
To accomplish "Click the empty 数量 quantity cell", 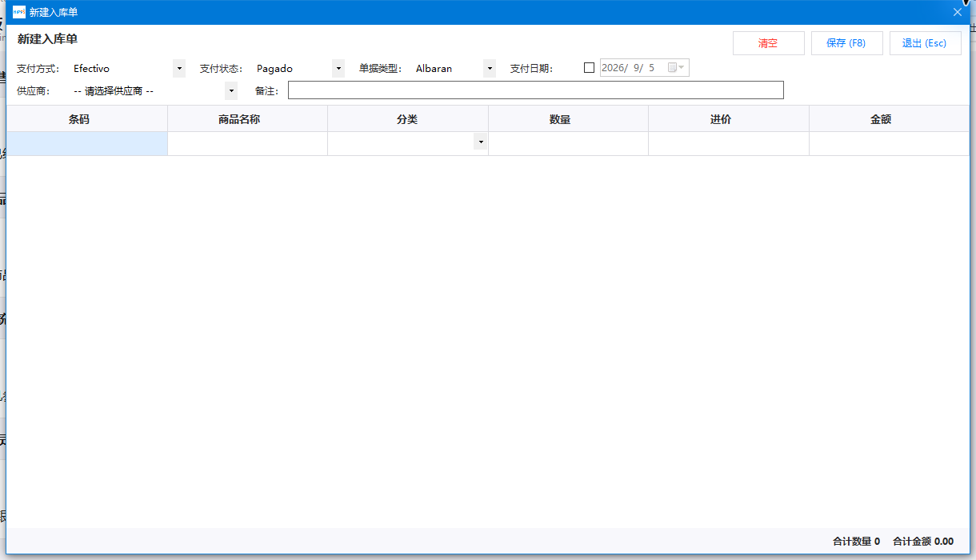I will tap(569, 143).
